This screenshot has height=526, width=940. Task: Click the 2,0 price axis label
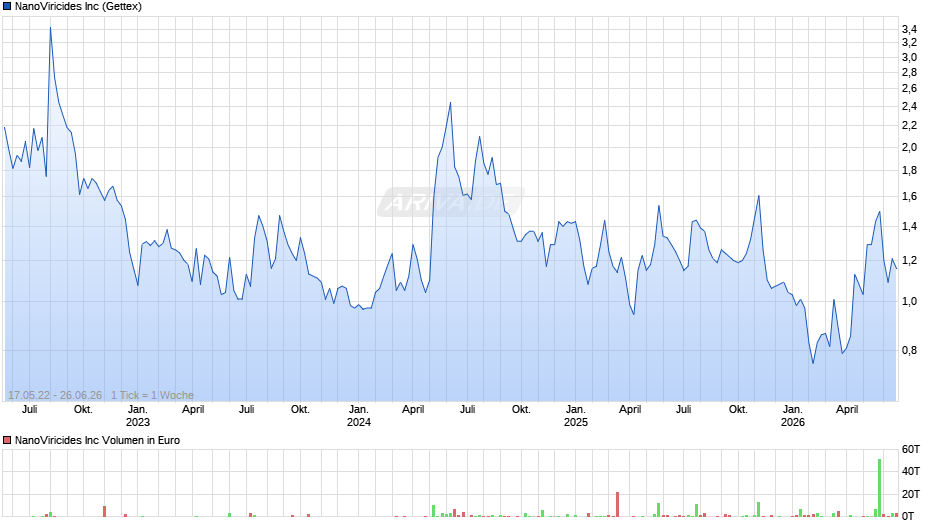(909, 148)
